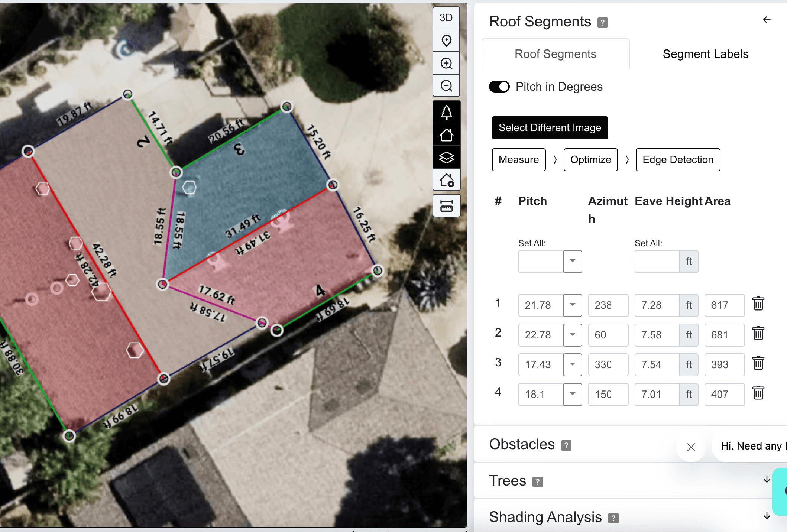787x532 pixels.
Task: Switch map to 3D view
Action: tap(446, 18)
